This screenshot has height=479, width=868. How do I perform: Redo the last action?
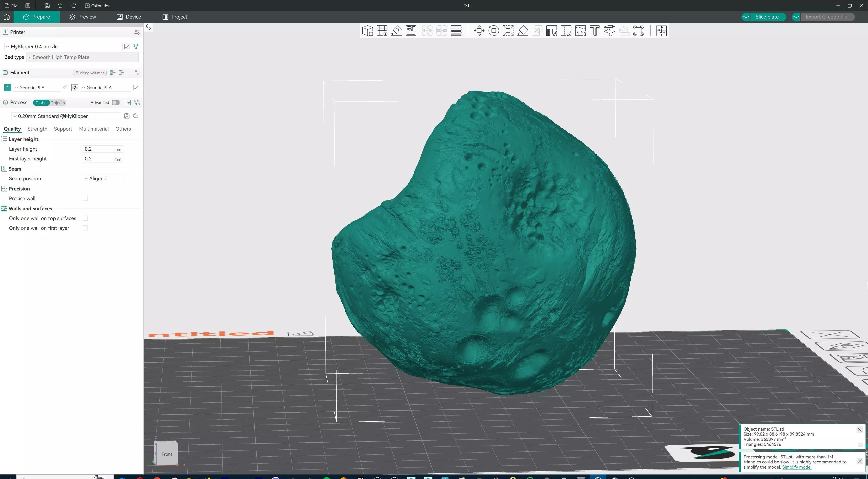pos(73,6)
